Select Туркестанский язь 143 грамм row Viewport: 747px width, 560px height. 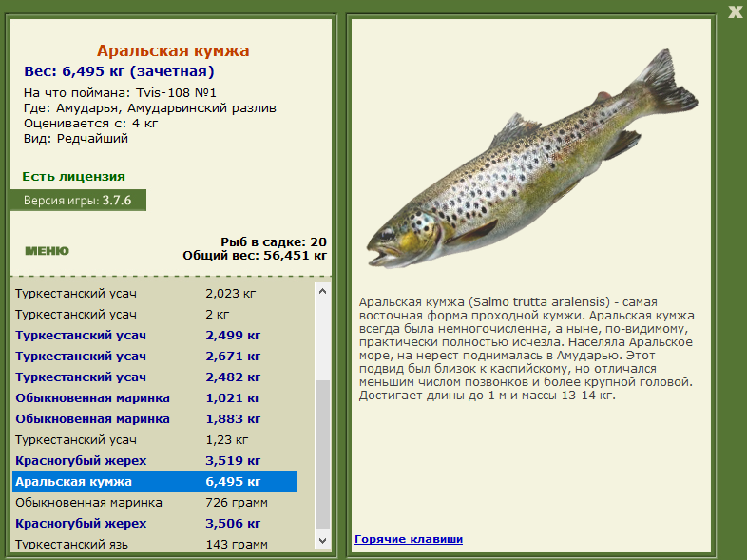coord(155,542)
